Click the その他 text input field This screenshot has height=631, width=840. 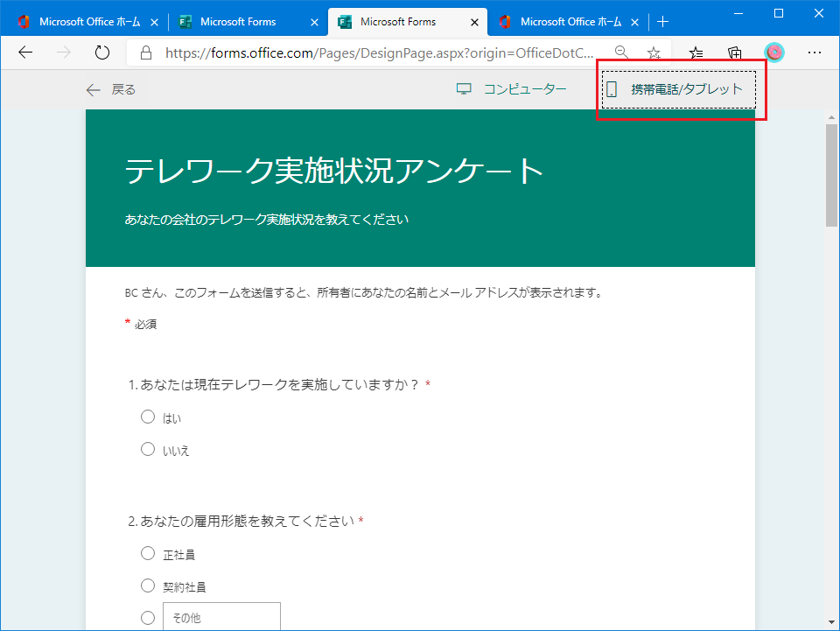point(221,617)
